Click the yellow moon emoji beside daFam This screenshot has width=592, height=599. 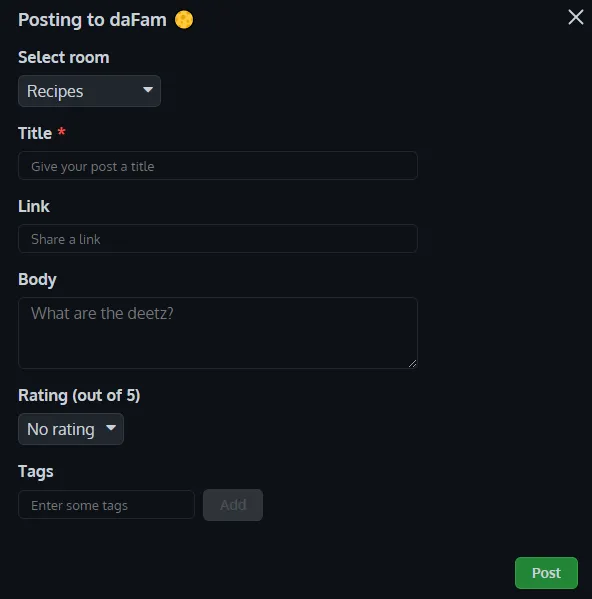point(184,19)
